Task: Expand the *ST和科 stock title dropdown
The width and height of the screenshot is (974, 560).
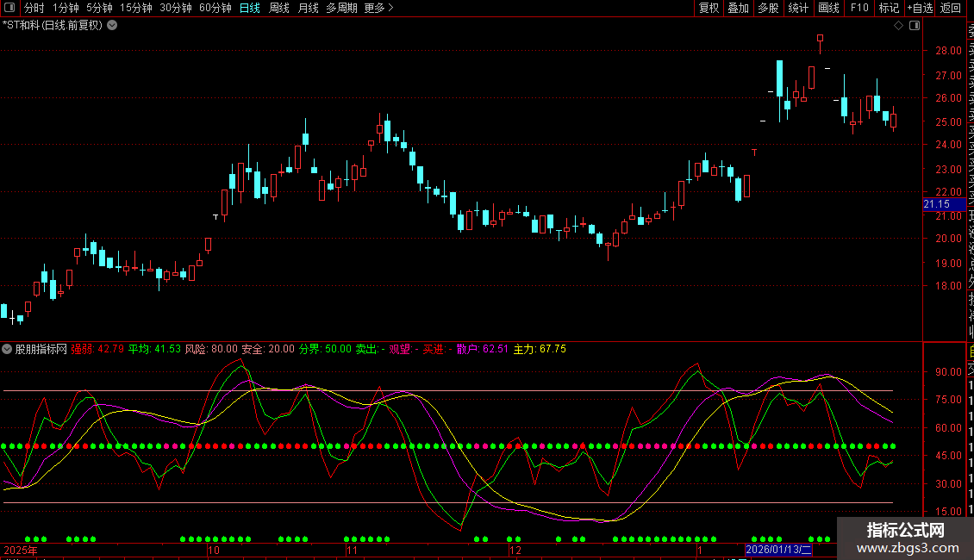Action: tap(112, 25)
